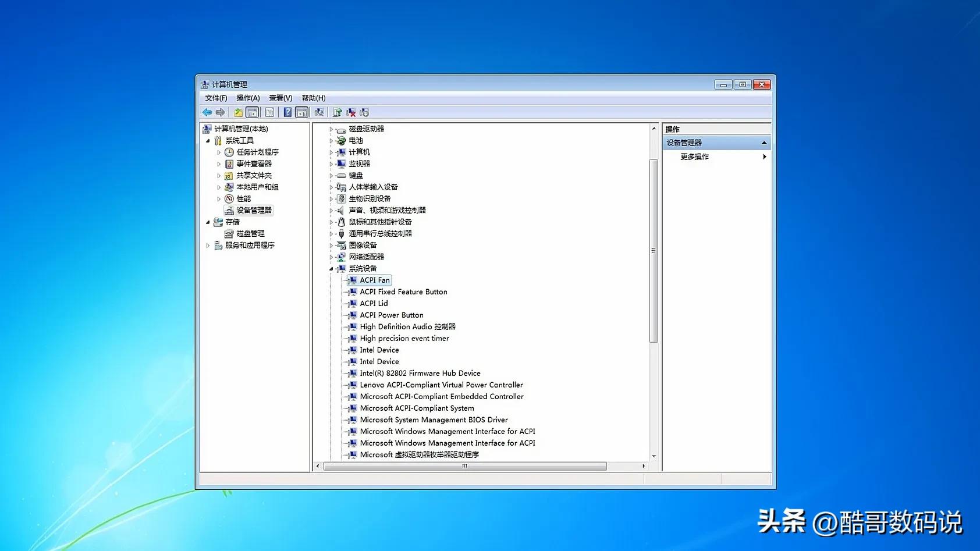The width and height of the screenshot is (980, 551).
Task: Click the 声音、视频和游戏控制器 speaker icon
Action: (x=342, y=210)
